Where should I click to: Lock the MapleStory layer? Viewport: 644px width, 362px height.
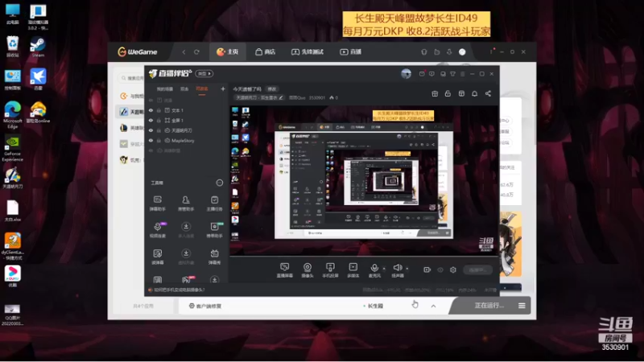pyautogui.click(x=159, y=140)
